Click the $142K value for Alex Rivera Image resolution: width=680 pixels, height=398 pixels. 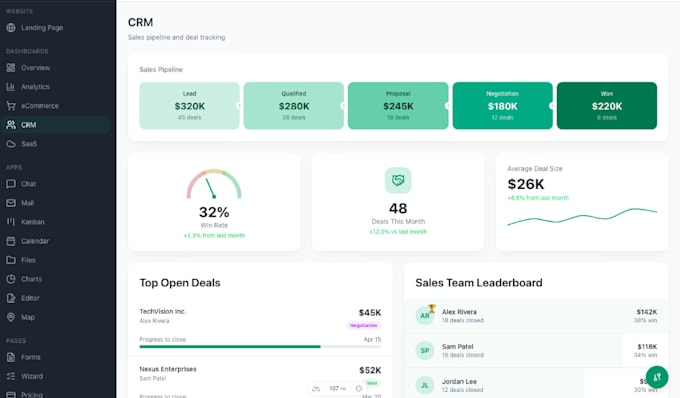647,312
